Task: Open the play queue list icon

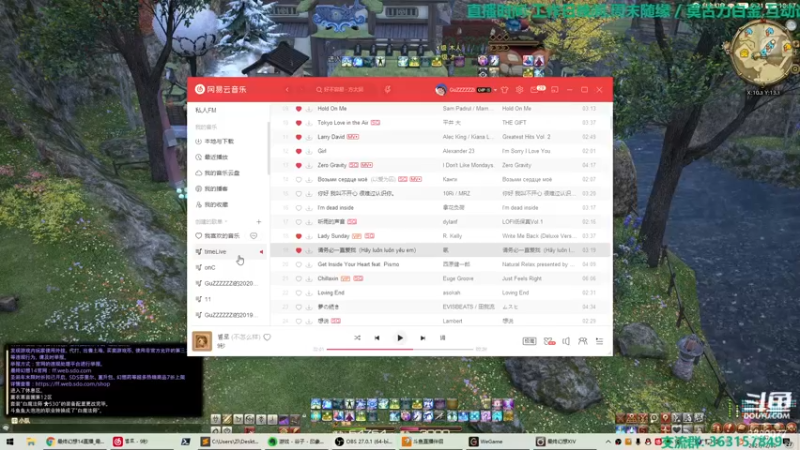Action: tap(599, 341)
